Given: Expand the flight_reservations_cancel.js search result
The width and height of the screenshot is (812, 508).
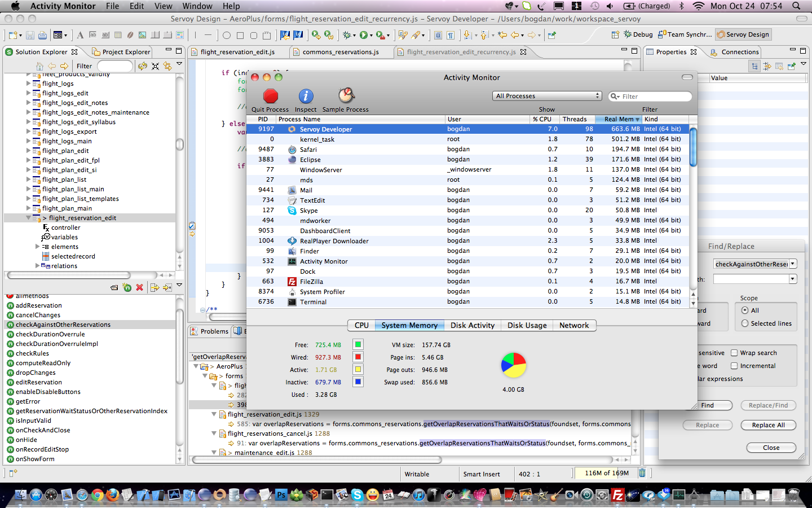Looking at the screenshot, I should [214, 433].
